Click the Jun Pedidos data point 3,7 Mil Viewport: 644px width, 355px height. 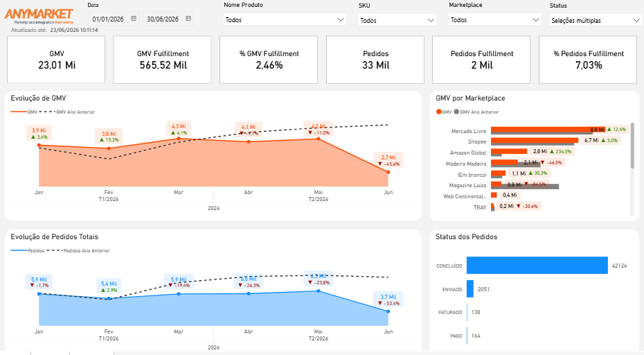click(x=388, y=311)
